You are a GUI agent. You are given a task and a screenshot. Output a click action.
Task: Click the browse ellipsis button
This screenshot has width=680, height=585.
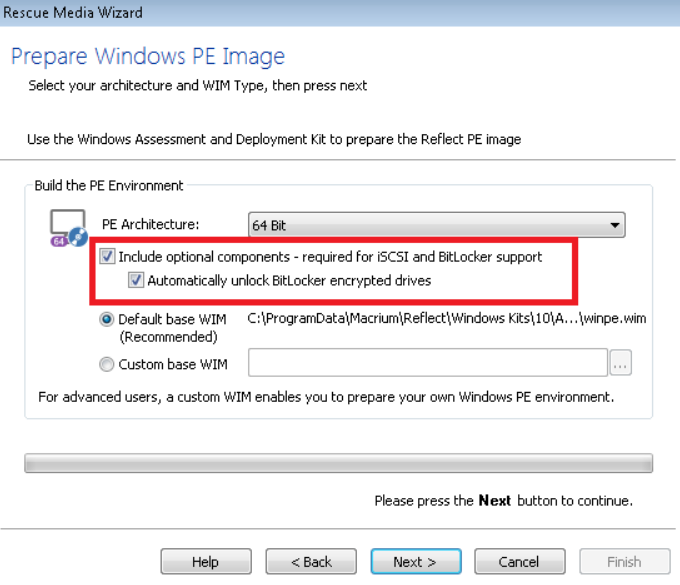(x=620, y=364)
